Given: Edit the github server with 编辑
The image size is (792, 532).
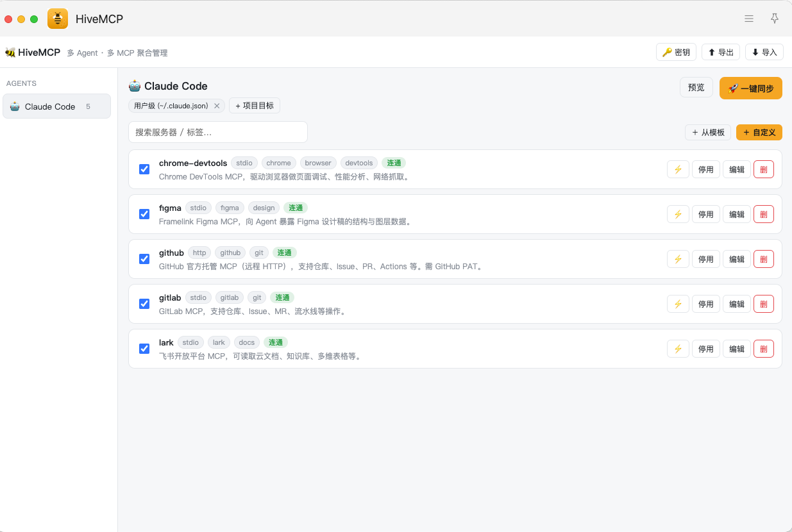Looking at the screenshot, I should (x=737, y=259).
